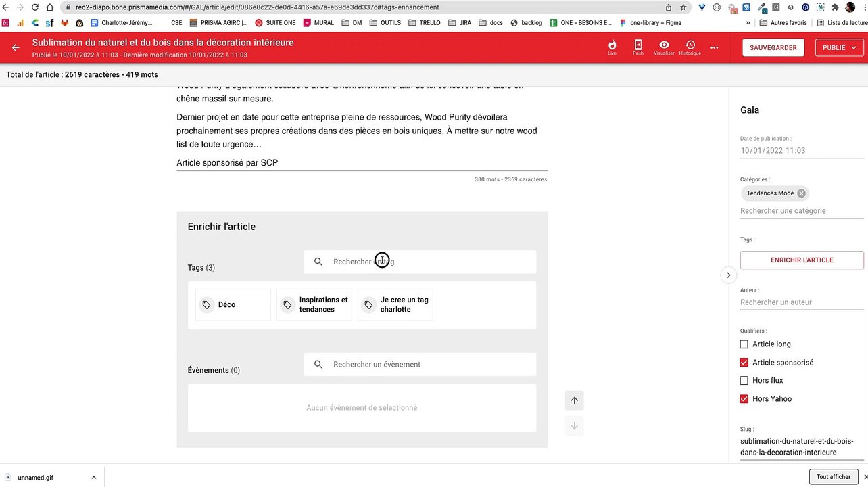The width and height of the screenshot is (868, 487).
Task: Open the CSE bookmark
Action: tap(176, 22)
